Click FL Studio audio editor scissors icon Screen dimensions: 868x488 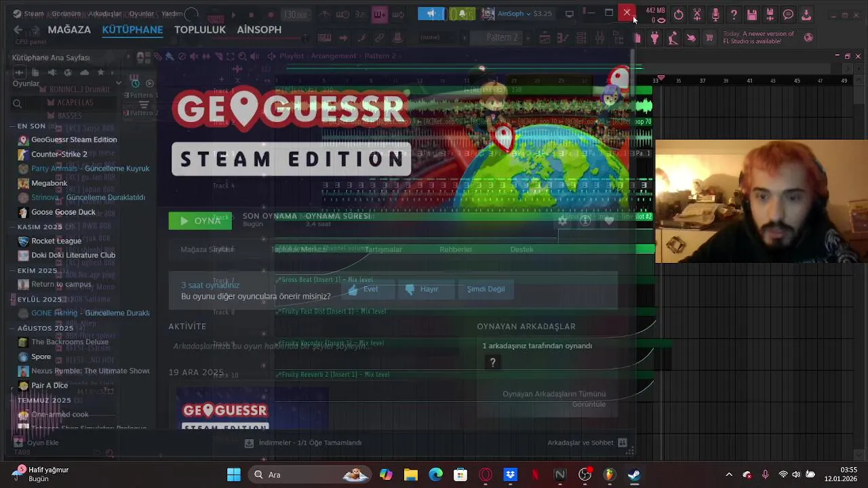pyautogui.click(x=697, y=15)
